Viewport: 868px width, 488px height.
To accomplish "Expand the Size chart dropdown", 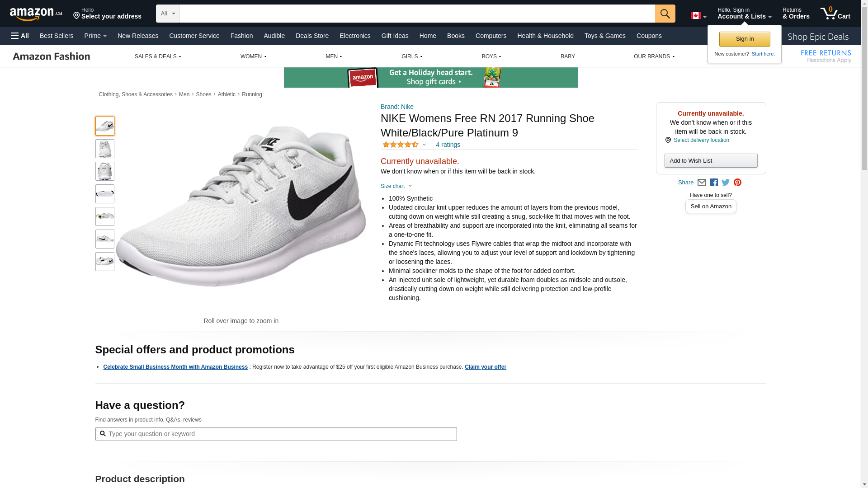I will [396, 186].
